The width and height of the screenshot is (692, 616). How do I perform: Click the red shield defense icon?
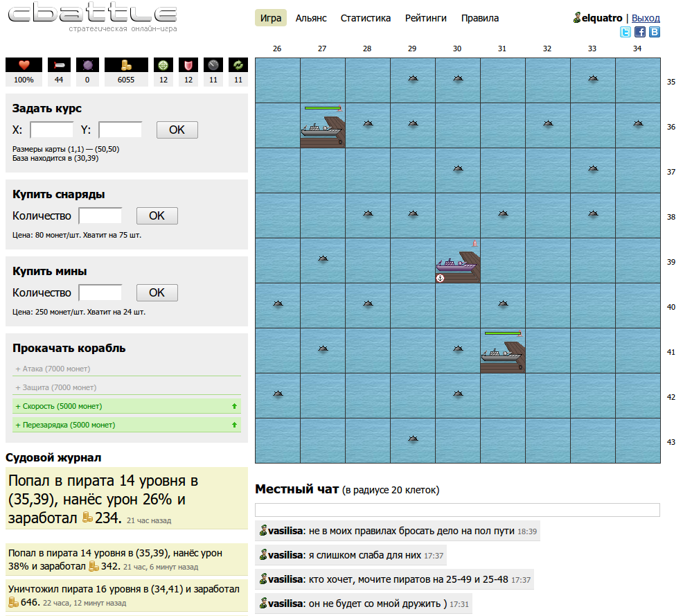coord(188,65)
